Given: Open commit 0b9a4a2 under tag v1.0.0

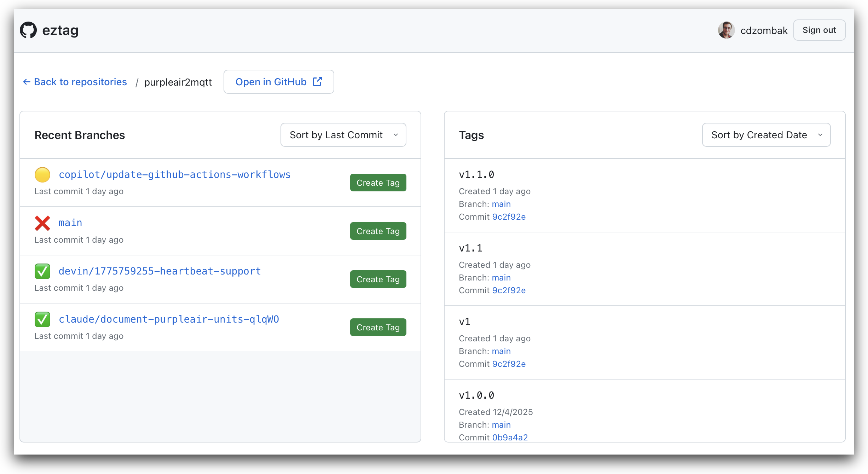Looking at the screenshot, I should [x=510, y=438].
